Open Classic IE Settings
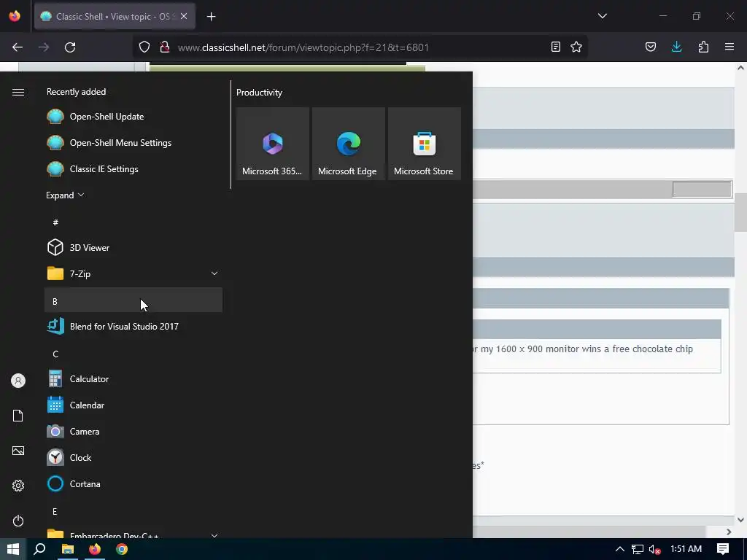 pos(133,168)
